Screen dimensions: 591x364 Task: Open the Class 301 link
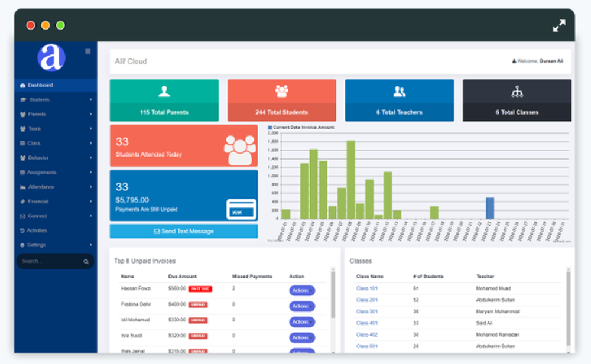point(367,311)
